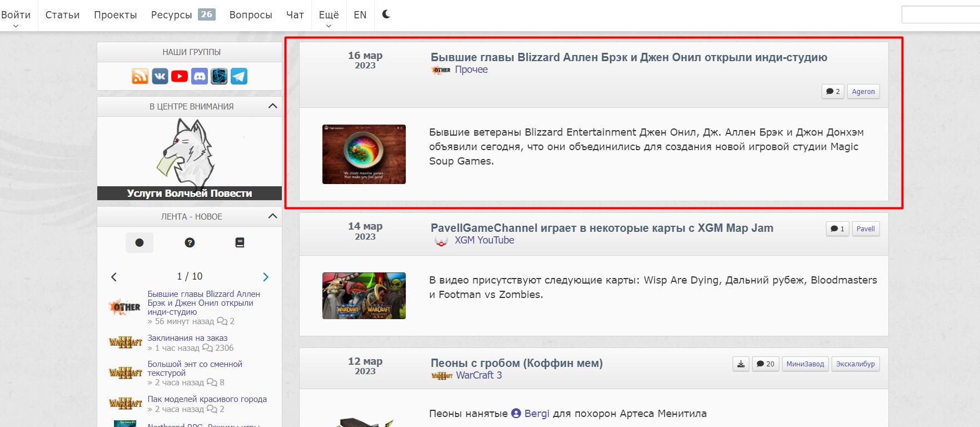Select the circle feed filter icon

(140, 242)
